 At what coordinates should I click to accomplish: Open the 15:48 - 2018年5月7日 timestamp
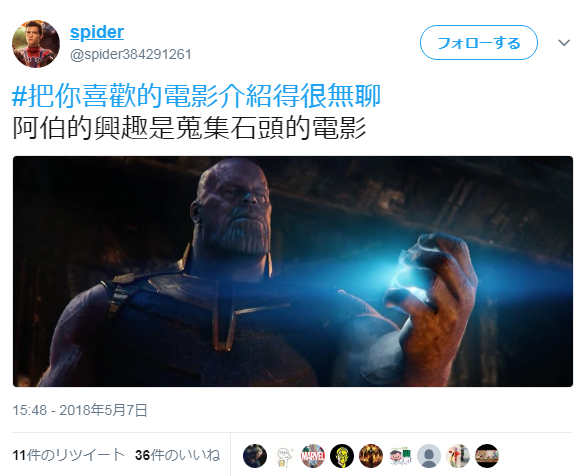[80, 410]
